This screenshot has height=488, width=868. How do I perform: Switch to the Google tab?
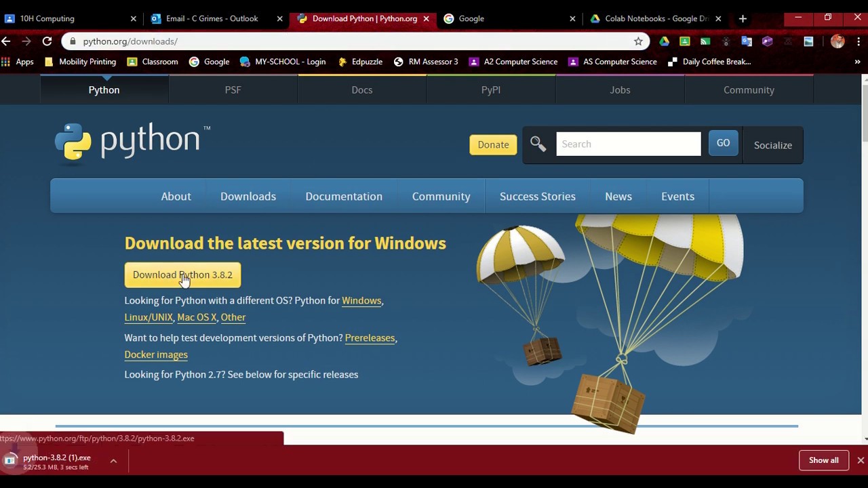pos(509,18)
